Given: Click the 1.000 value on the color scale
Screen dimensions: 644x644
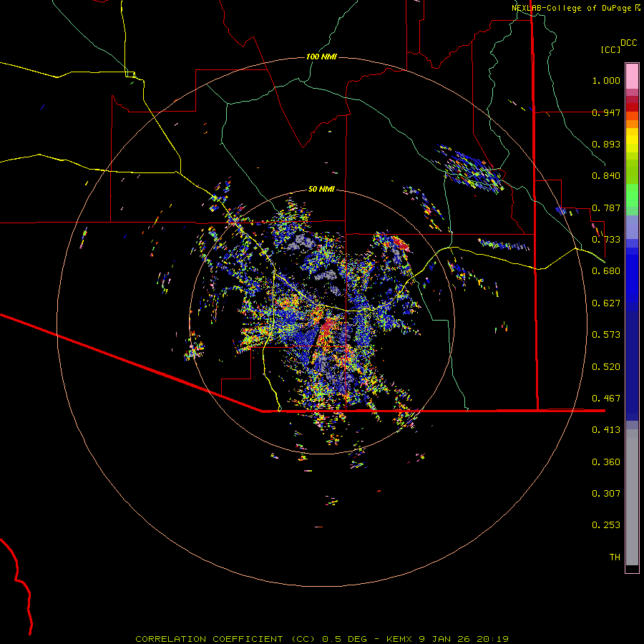Looking at the screenshot, I should (606, 80).
